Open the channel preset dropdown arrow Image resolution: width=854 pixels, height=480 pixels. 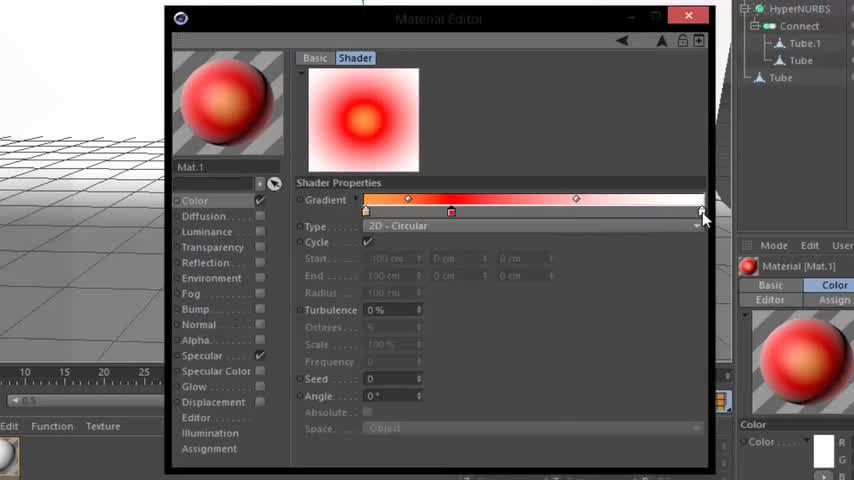(x=260, y=184)
